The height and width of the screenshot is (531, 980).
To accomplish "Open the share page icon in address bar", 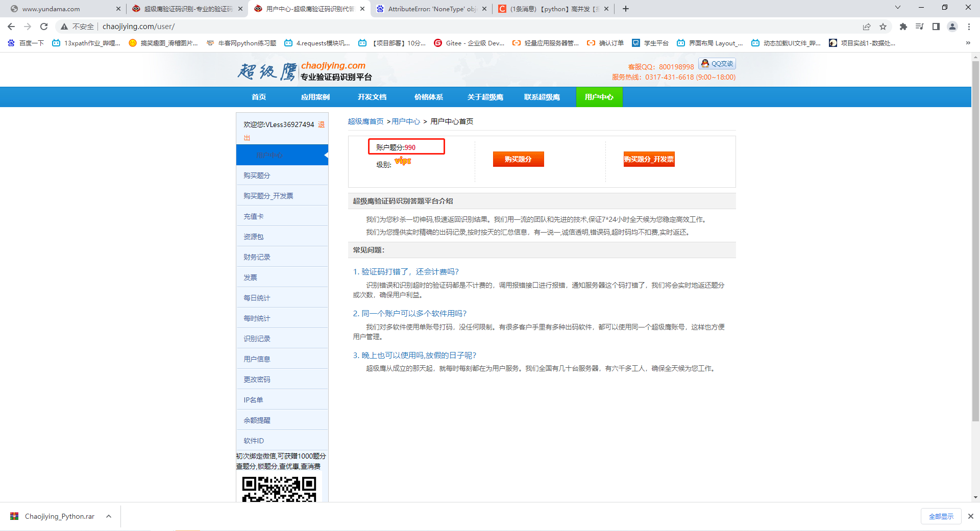I will [867, 27].
